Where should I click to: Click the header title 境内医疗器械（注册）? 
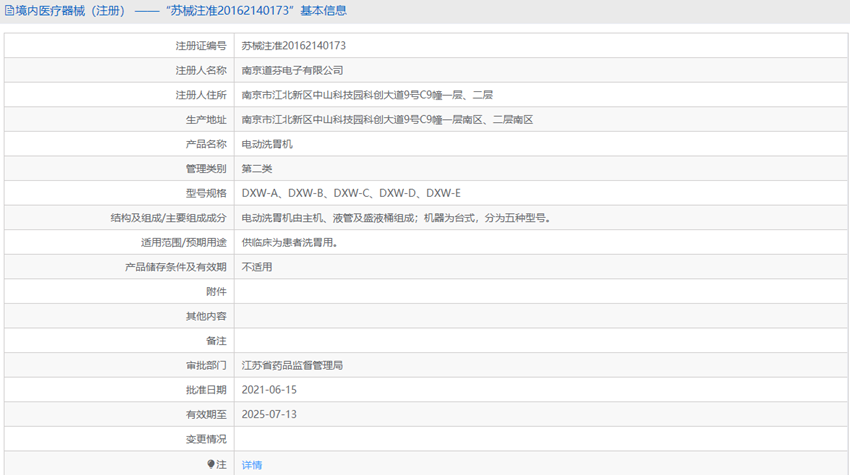[x=70, y=11]
